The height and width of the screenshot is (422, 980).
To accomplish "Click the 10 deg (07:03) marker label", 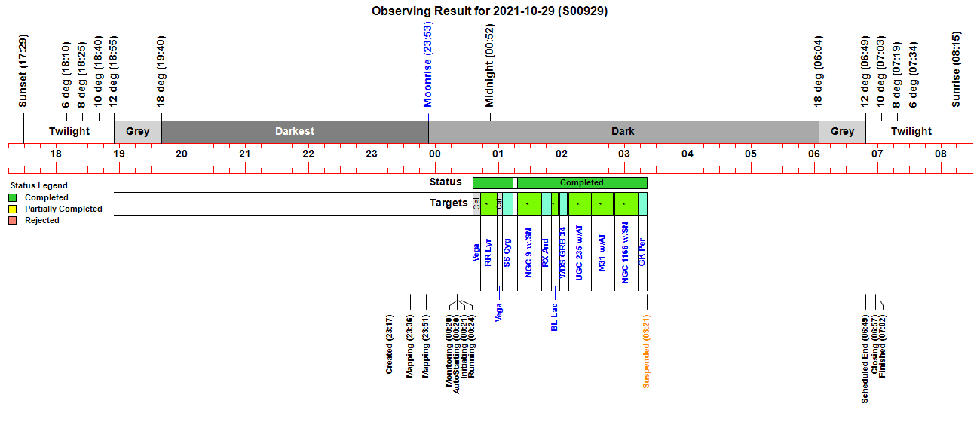I will 880,72.
